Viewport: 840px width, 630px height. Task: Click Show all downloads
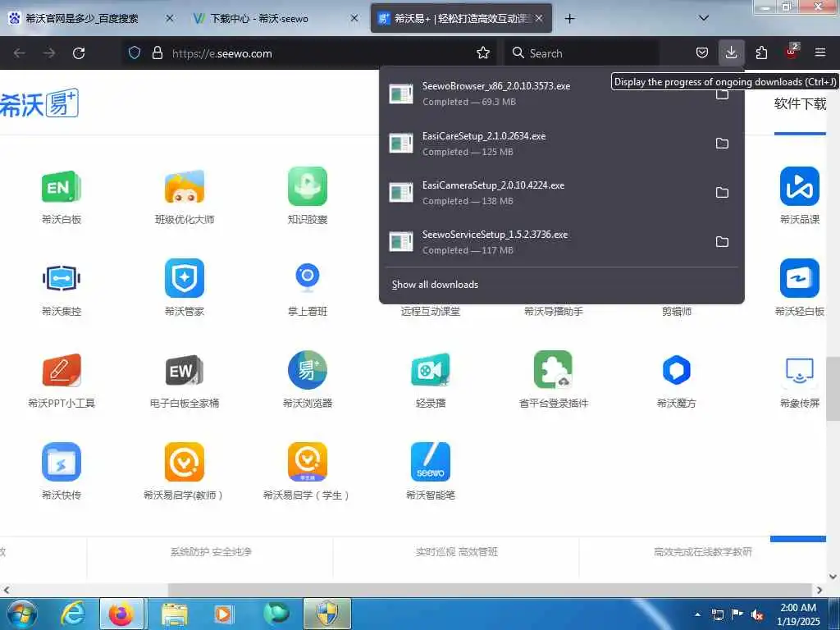pyautogui.click(x=435, y=285)
